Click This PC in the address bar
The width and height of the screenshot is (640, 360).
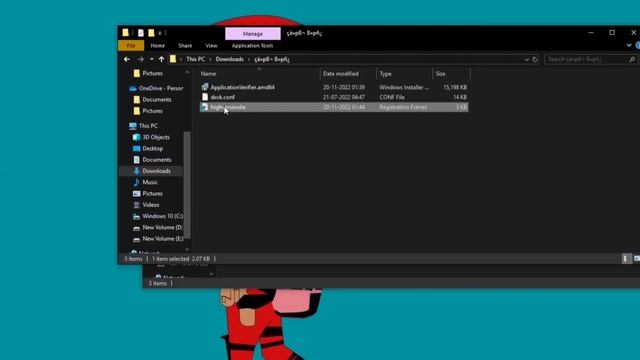click(196, 59)
